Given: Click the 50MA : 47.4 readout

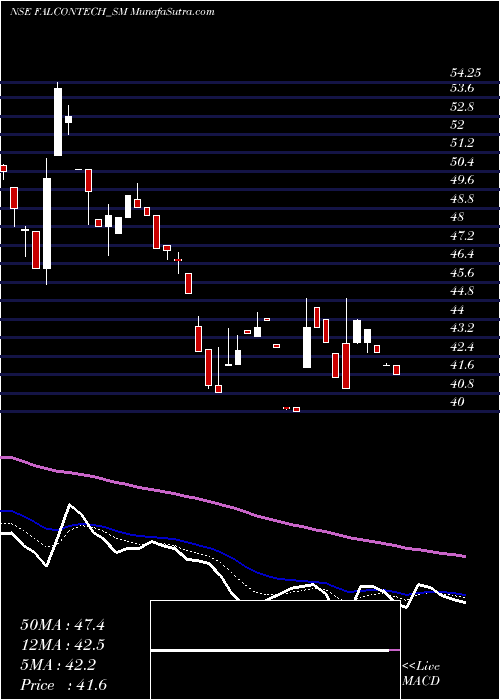Looking at the screenshot, I should pos(62,625).
